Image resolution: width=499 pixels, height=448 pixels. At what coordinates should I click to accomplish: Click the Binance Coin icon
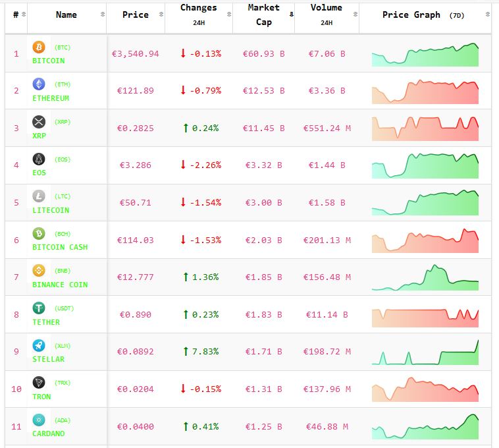39,271
